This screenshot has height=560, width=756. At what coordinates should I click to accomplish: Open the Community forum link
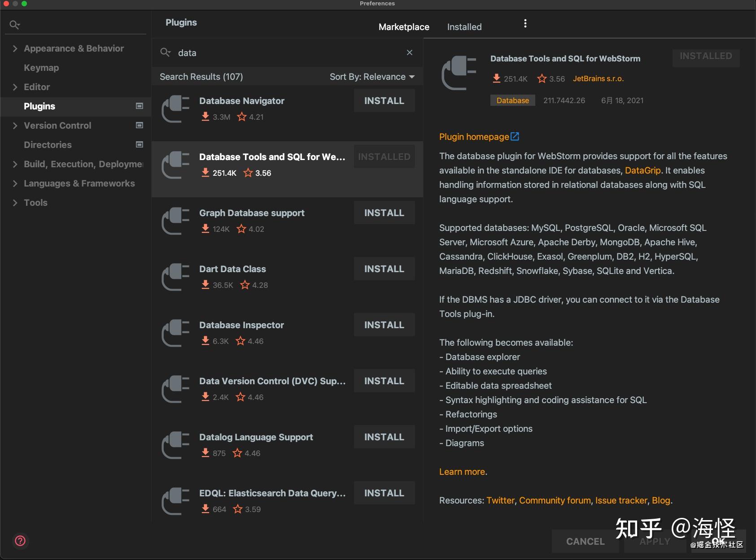coord(555,500)
